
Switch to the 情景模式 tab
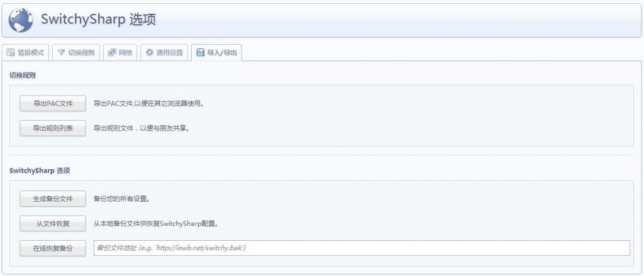click(x=25, y=53)
